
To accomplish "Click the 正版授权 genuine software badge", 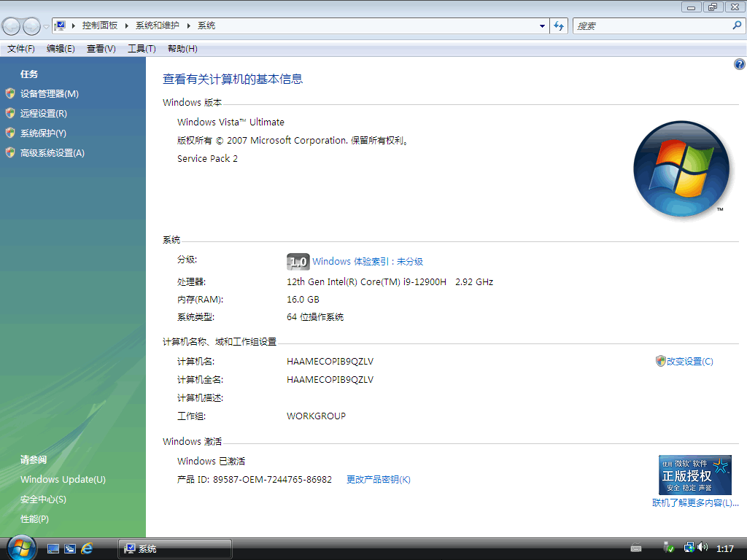I will pyautogui.click(x=694, y=475).
